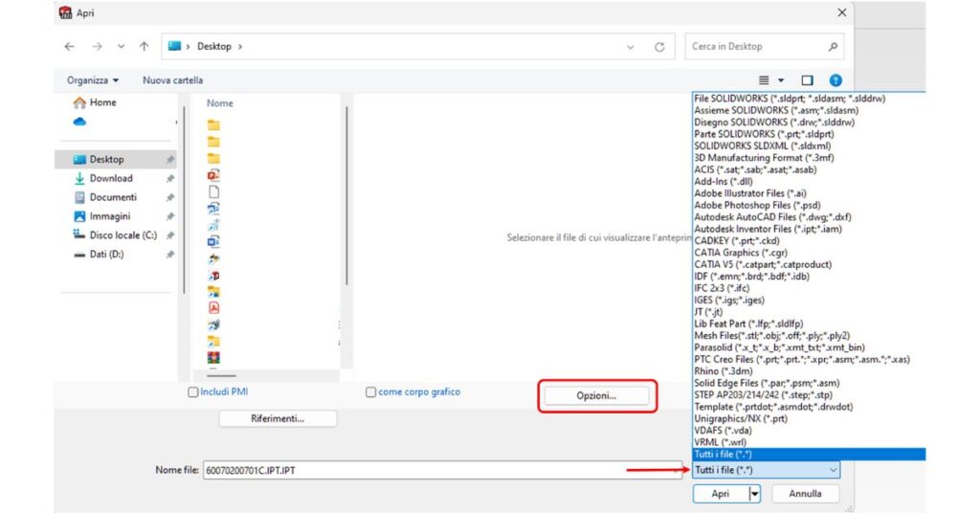Click the back navigation arrow
The image size is (980, 513).
[69, 46]
